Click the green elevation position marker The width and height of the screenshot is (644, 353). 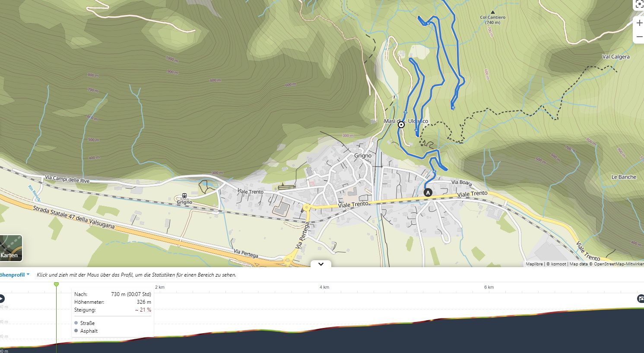56,284
